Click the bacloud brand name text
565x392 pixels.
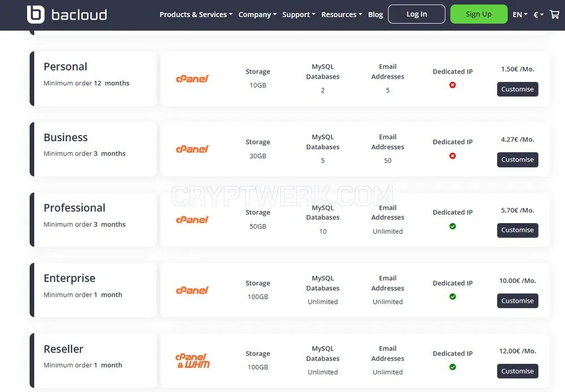[x=79, y=15]
